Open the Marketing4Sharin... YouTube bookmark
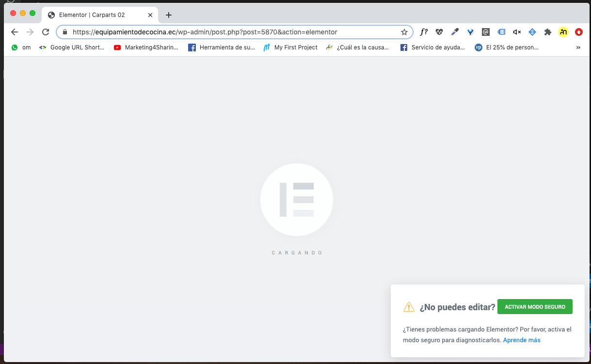Image resolution: width=591 pixels, height=364 pixels. tap(146, 47)
